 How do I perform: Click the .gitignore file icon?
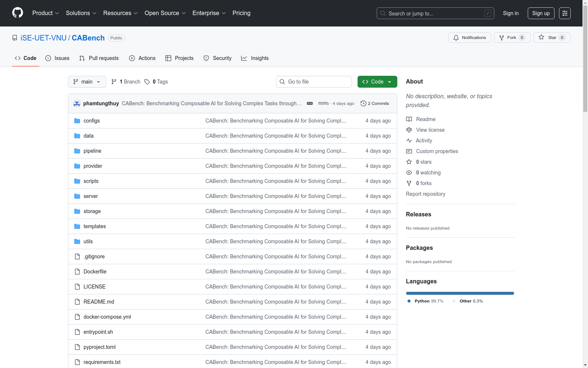click(x=77, y=256)
